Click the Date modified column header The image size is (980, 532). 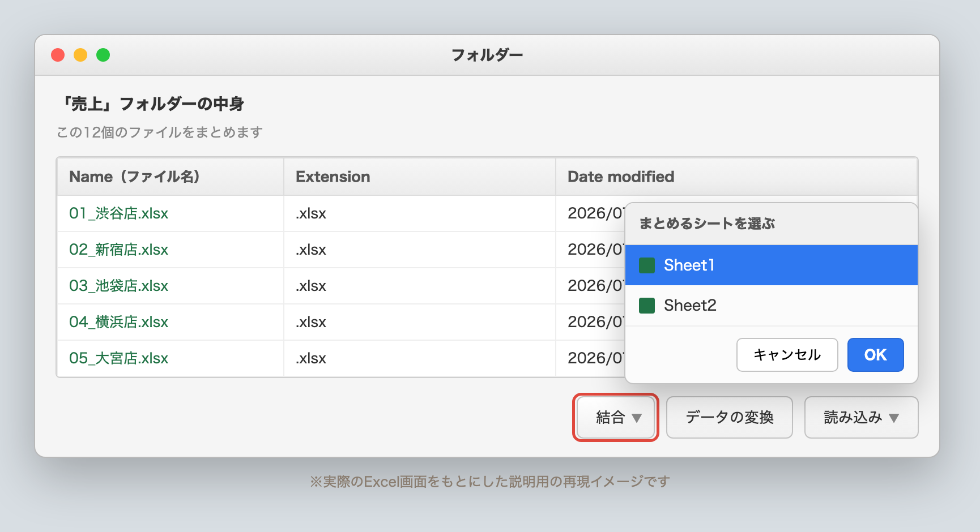tap(736, 177)
